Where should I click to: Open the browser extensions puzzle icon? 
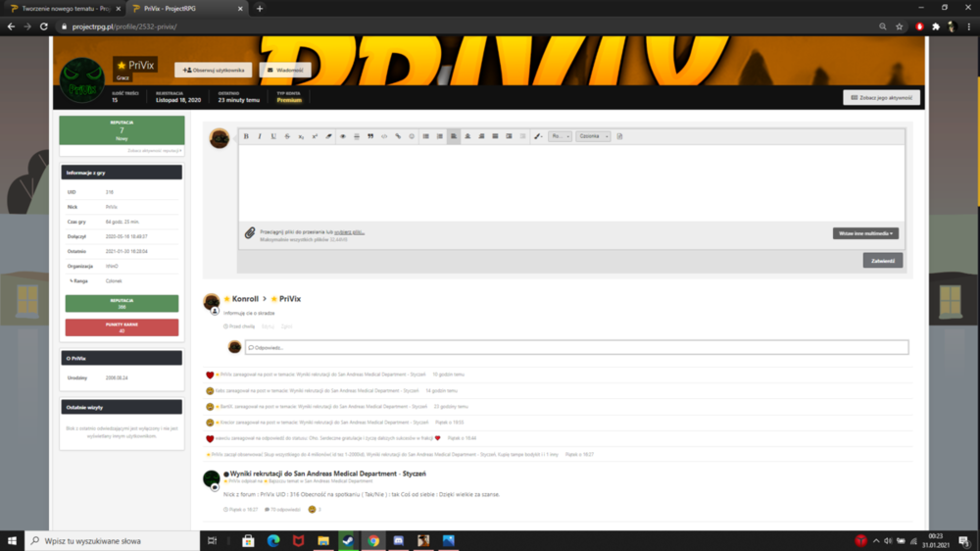tap(936, 26)
